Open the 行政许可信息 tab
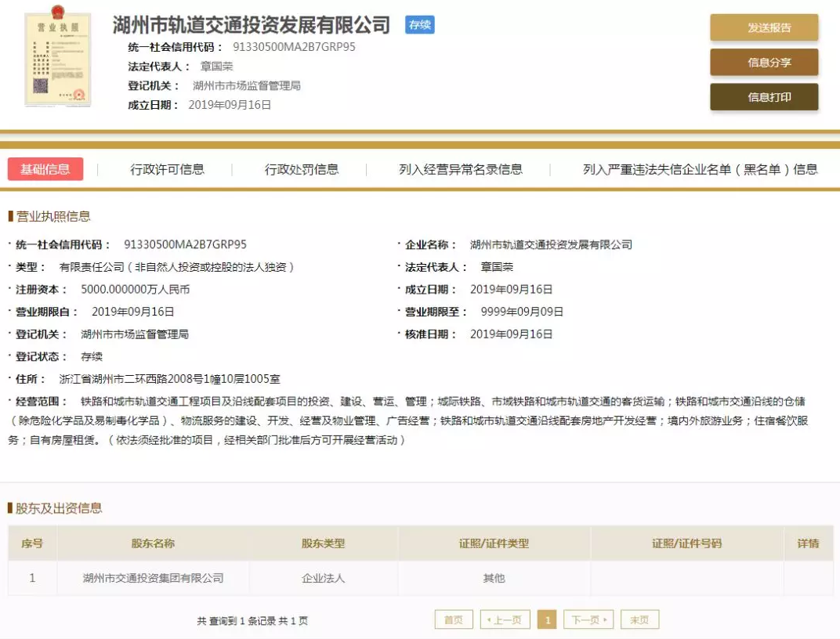The width and height of the screenshot is (840, 639). coord(167,170)
